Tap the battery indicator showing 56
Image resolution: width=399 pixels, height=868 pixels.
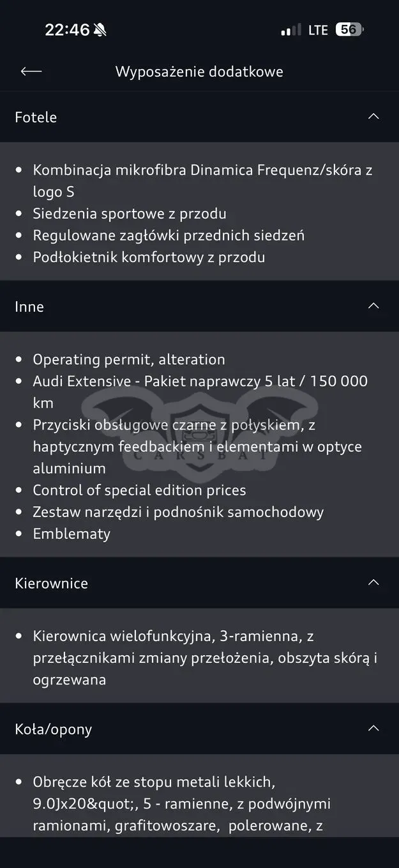[x=350, y=29]
